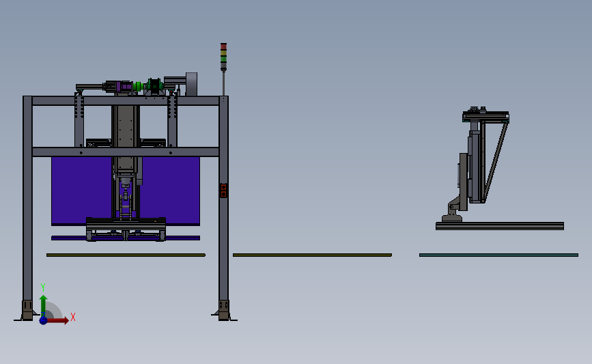
Task: Select the right purple panel face
Action: (x=171, y=190)
